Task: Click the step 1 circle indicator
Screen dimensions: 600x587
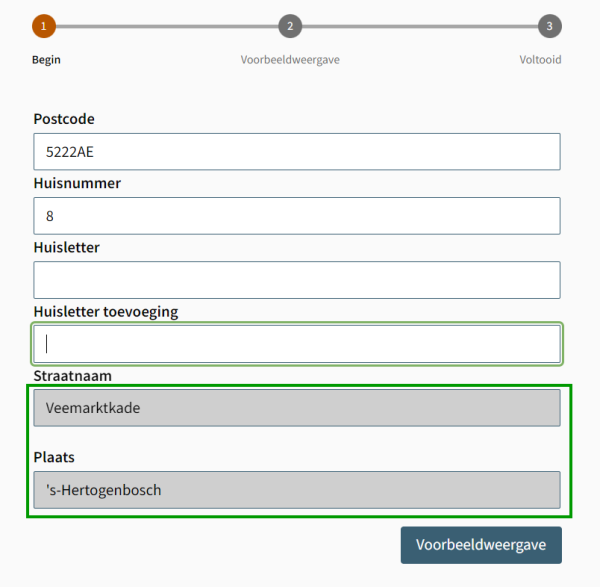Action: coord(44,26)
